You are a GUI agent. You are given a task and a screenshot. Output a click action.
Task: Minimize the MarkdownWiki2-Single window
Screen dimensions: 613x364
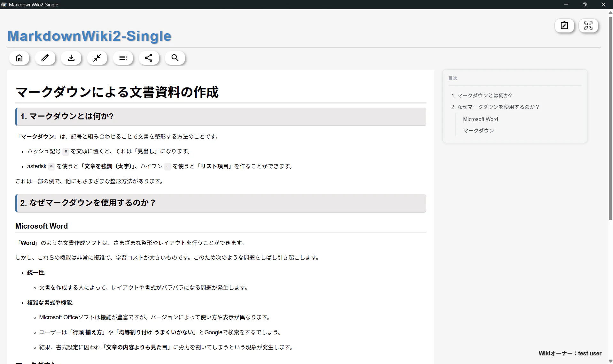[566, 4]
